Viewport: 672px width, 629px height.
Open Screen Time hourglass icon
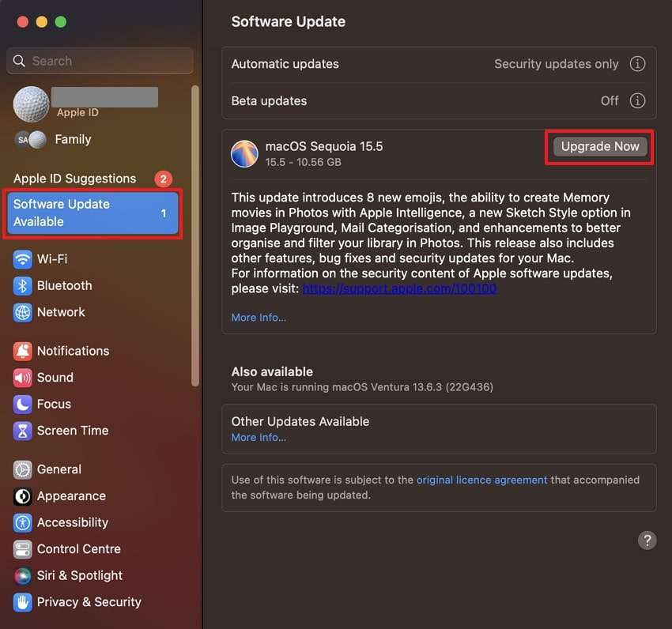click(x=22, y=431)
